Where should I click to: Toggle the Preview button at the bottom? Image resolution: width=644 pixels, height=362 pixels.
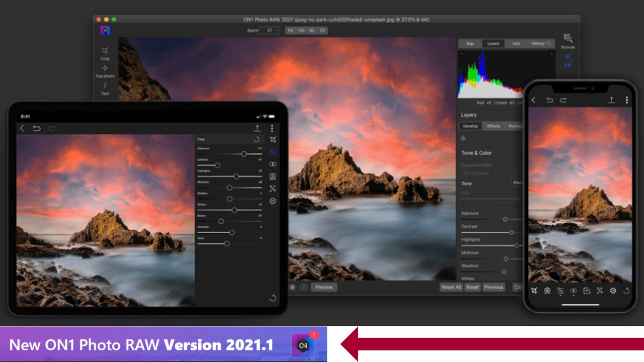click(324, 287)
